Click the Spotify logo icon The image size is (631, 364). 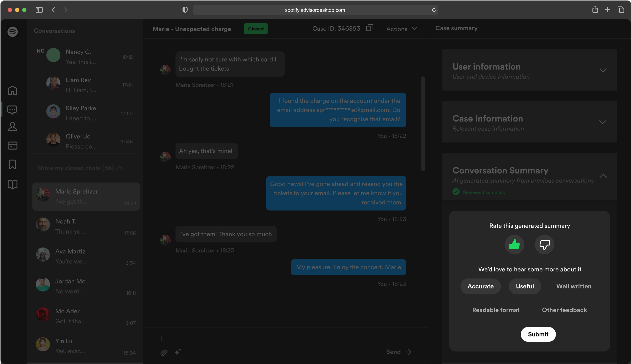[12, 32]
